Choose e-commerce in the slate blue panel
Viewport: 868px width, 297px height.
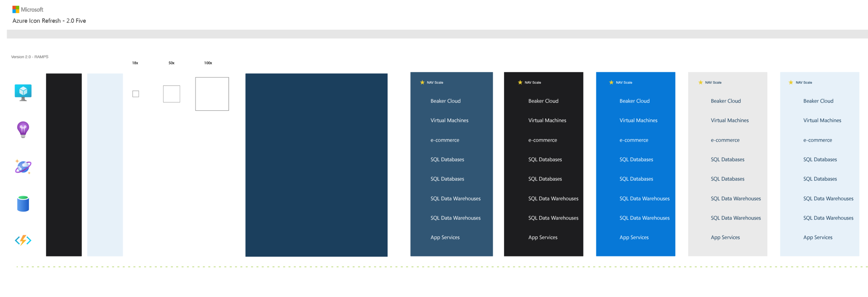click(x=445, y=140)
